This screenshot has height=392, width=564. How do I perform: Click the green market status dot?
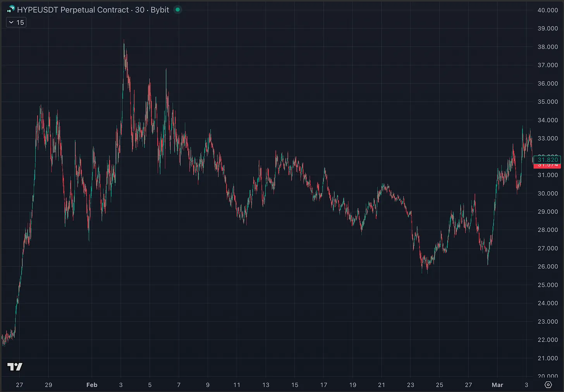point(178,10)
